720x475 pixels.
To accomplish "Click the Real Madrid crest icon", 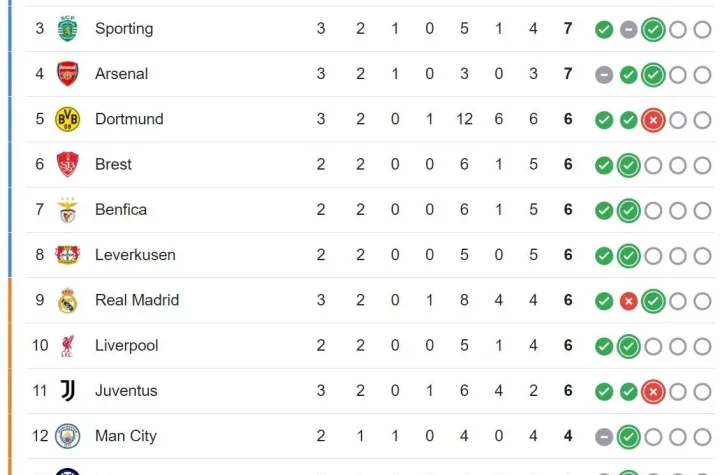I will [x=67, y=300].
